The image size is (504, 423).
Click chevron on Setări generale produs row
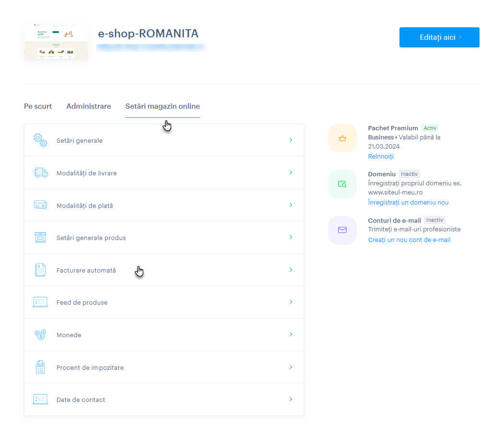[x=291, y=237]
